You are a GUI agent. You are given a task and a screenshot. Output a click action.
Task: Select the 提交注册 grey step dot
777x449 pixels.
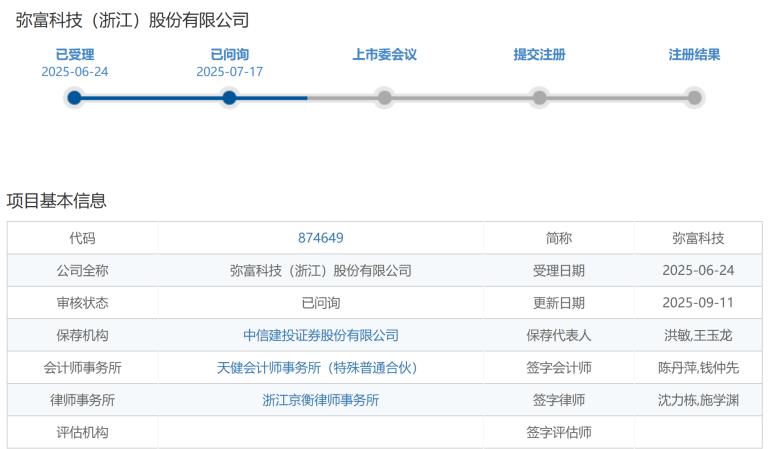coord(539,98)
